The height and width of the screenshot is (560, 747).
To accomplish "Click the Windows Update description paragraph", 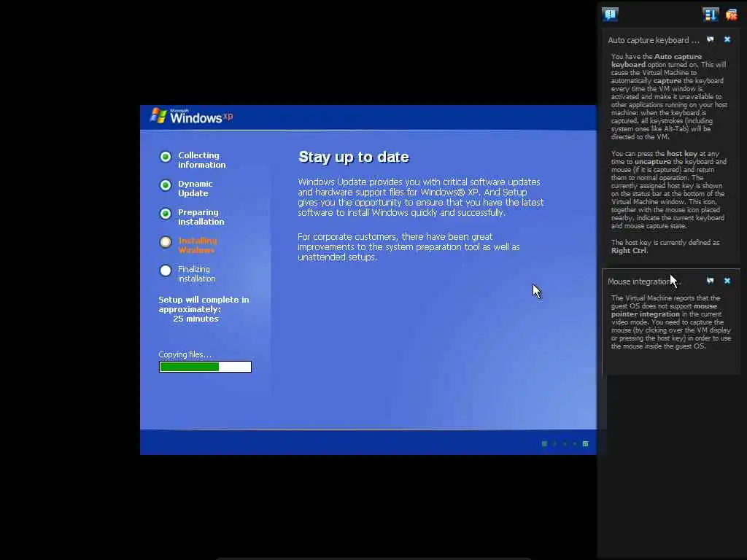I will [x=421, y=197].
